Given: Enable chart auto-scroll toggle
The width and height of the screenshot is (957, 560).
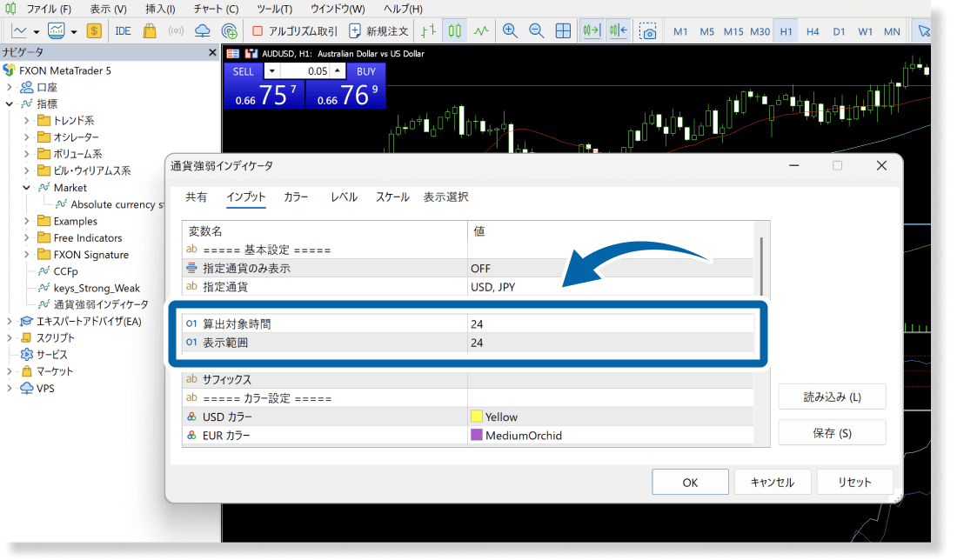Looking at the screenshot, I should point(591,30).
